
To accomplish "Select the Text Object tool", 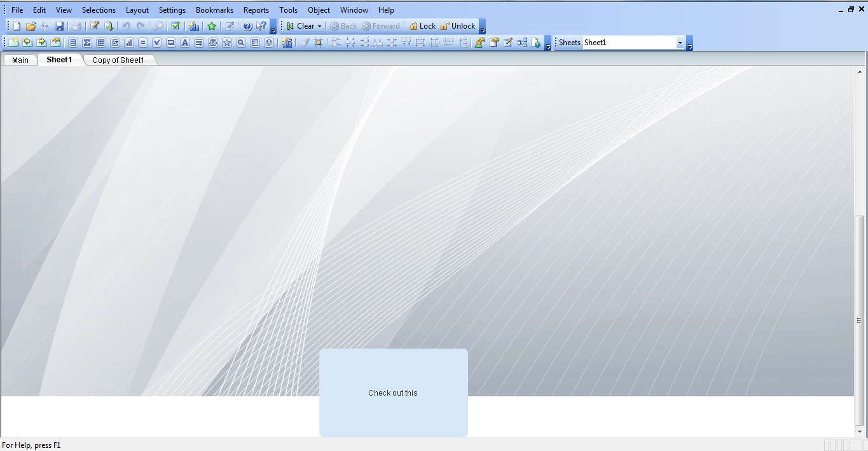I will click(184, 42).
